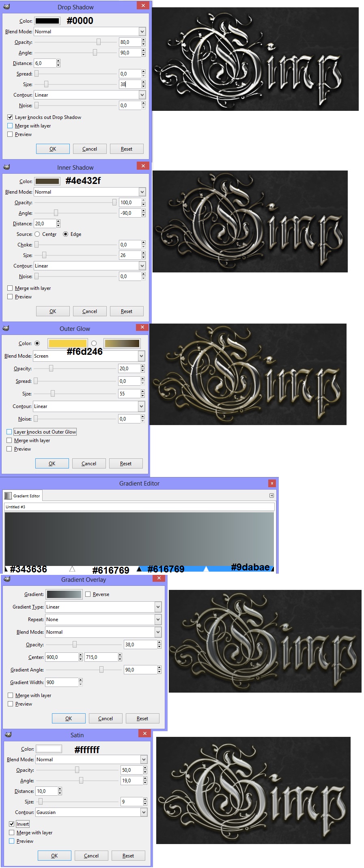Switch to the Gradient Editor tab
364x868 pixels.
23,496
